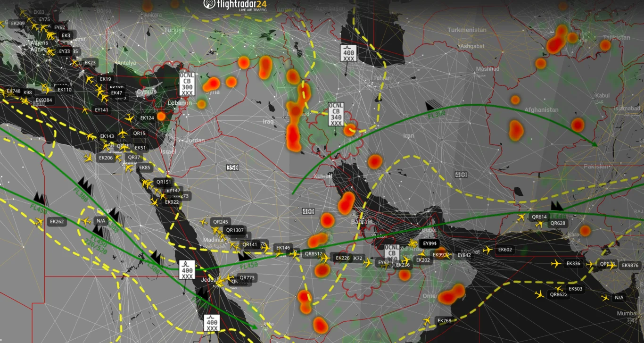
Task: Click the highlighted EY391 flight label
Action: click(x=430, y=243)
